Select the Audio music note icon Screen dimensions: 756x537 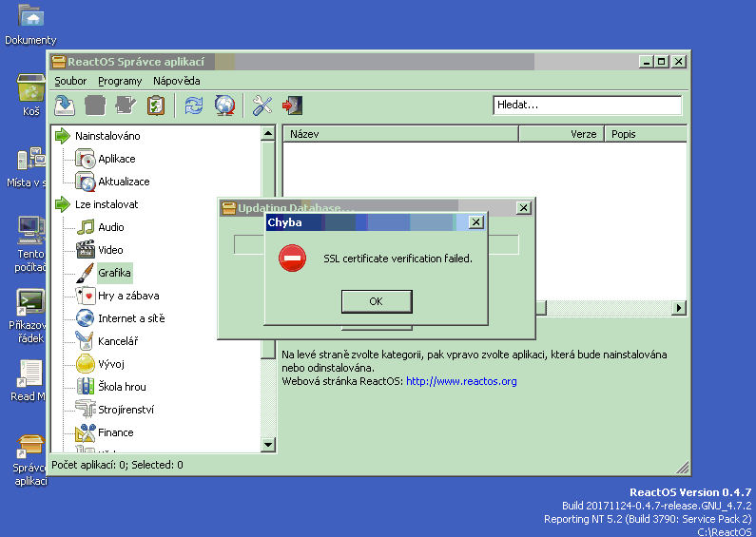pyautogui.click(x=86, y=227)
